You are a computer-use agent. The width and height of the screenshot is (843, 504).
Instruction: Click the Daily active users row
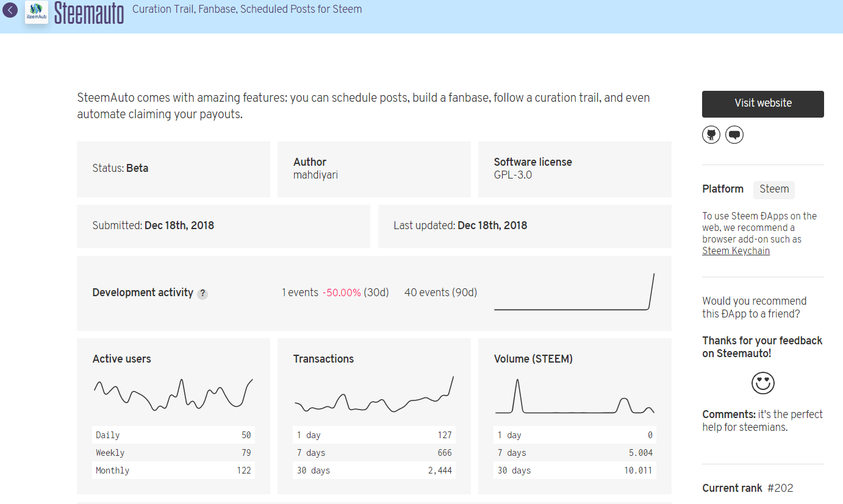(x=173, y=435)
